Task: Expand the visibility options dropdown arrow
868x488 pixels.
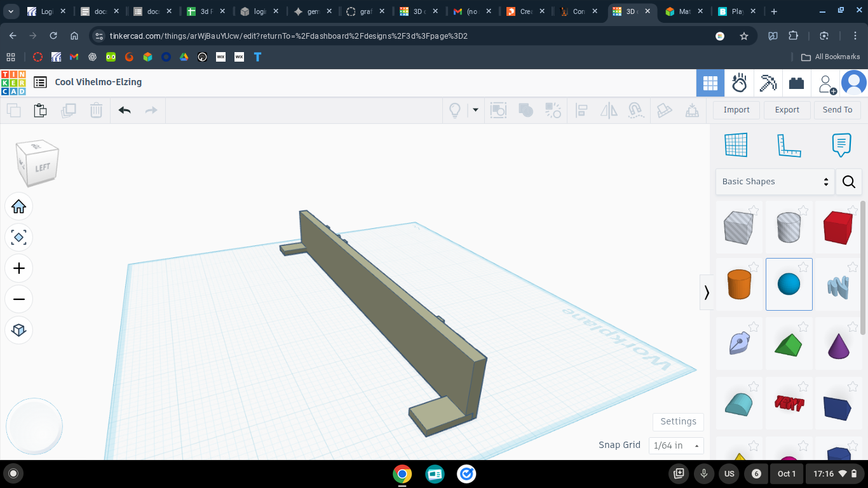Action: pos(475,110)
